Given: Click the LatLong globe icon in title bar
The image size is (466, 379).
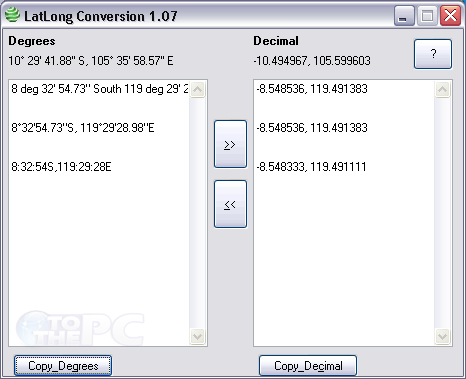Looking at the screenshot, I should (12, 15).
